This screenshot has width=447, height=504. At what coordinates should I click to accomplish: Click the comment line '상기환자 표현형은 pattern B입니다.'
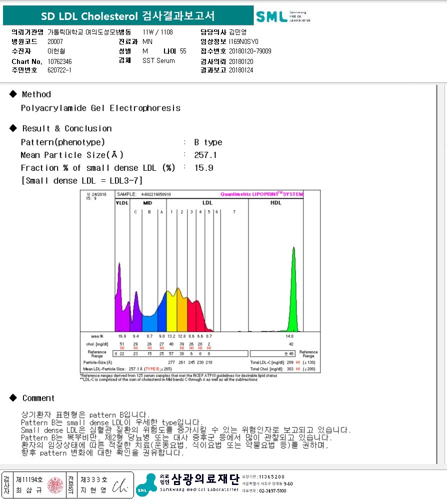[85, 415]
